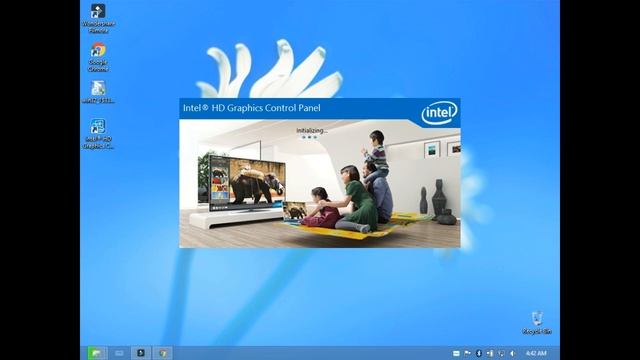
Task: Open the volume speaker icon
Action: [513, 353]
